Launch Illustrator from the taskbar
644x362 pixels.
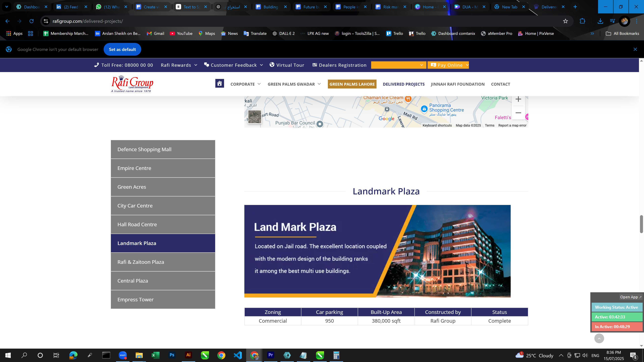click(189, 355)
